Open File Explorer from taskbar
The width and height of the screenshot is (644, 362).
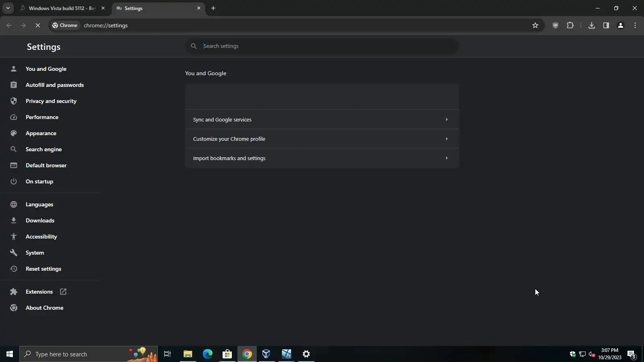(x=188, y=354)
